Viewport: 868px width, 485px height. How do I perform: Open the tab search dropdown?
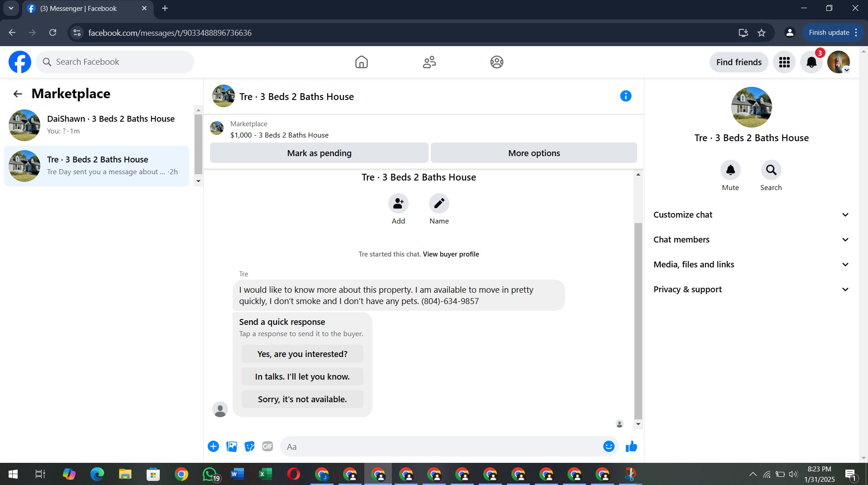(11, 8)
